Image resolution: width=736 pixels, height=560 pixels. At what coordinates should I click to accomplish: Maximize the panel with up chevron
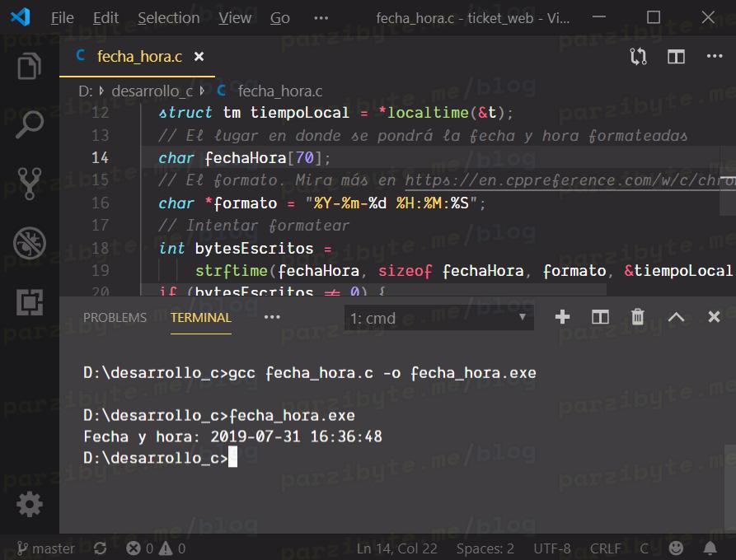click(676, 317)
